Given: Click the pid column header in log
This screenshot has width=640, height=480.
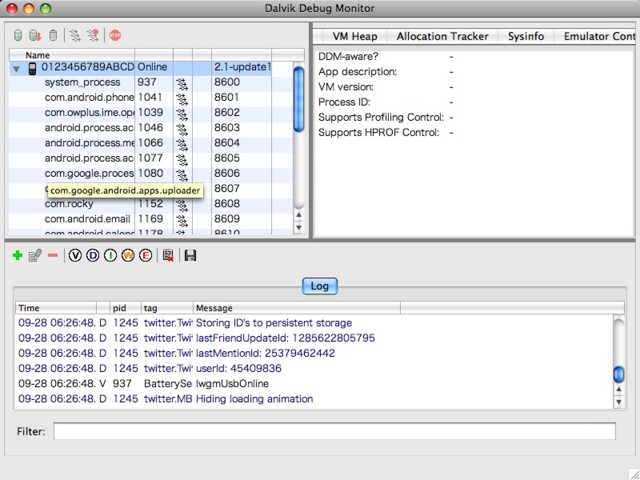Looking at the screenshot, I should 125,308.
